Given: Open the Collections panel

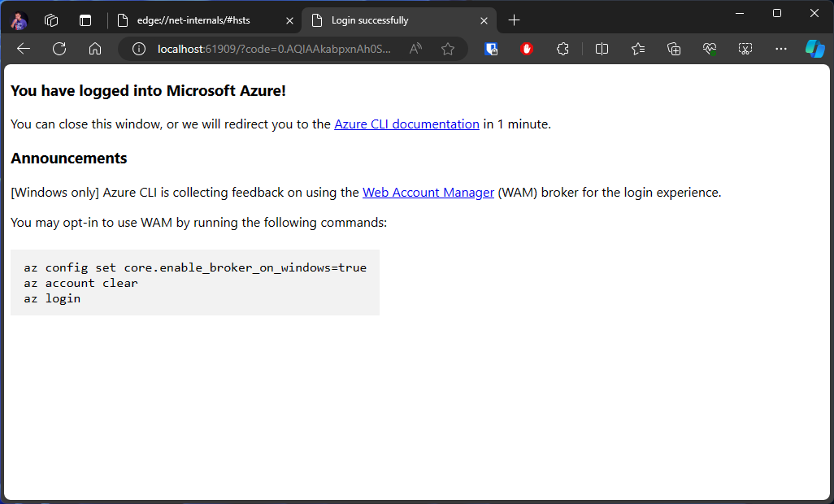Looking at the screenshot, I should pos(673,49).
